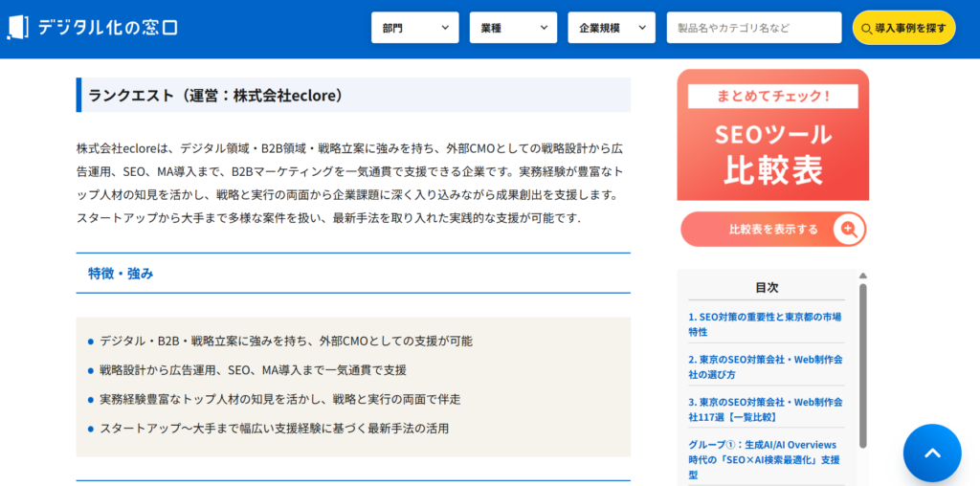Expand the 業種 dropdown menu

(513, 28)
